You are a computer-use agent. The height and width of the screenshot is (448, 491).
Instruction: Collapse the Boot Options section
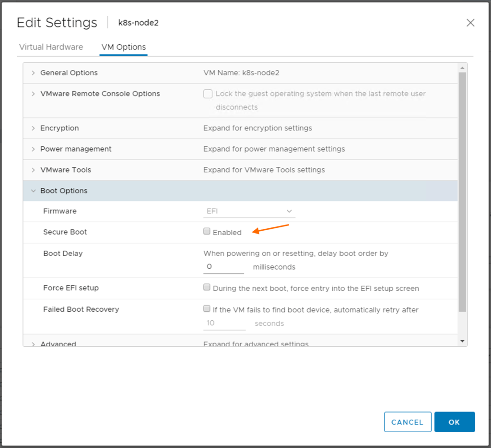33,191
